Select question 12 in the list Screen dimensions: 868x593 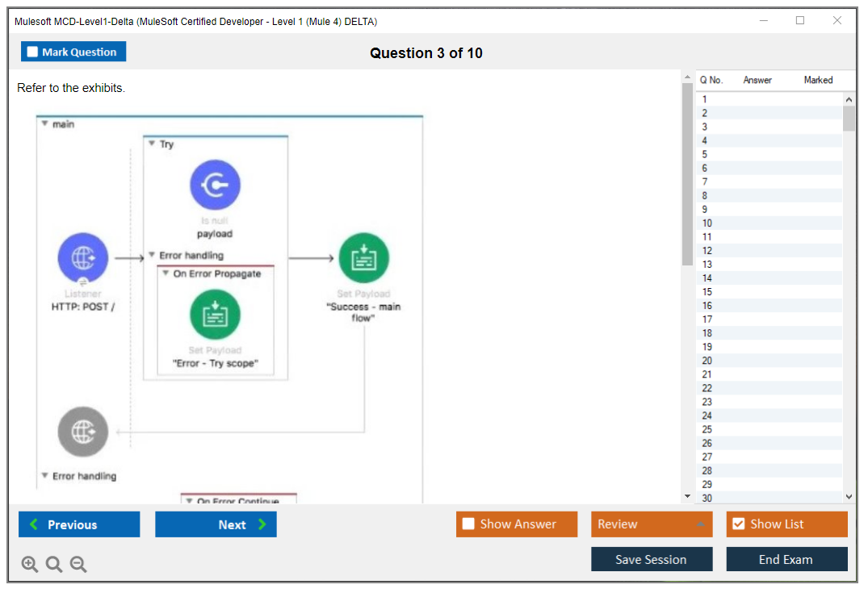(x=707, y=250)
